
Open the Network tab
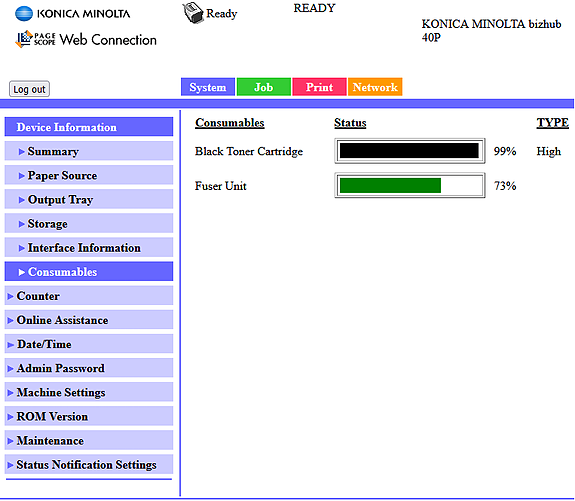click(375, 87)
